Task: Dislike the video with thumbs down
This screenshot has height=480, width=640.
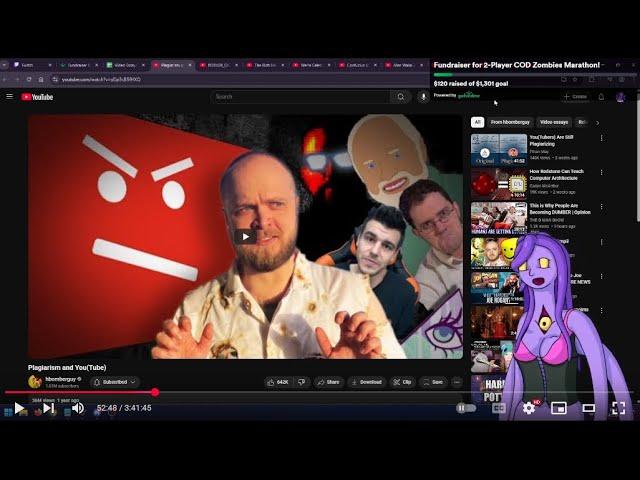Action: (302, 382)
